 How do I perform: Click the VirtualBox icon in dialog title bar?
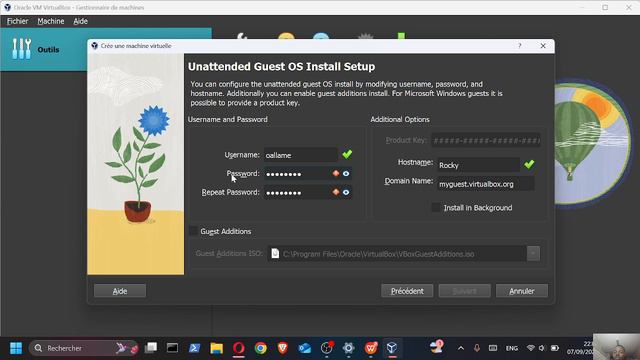click(95, 46)
